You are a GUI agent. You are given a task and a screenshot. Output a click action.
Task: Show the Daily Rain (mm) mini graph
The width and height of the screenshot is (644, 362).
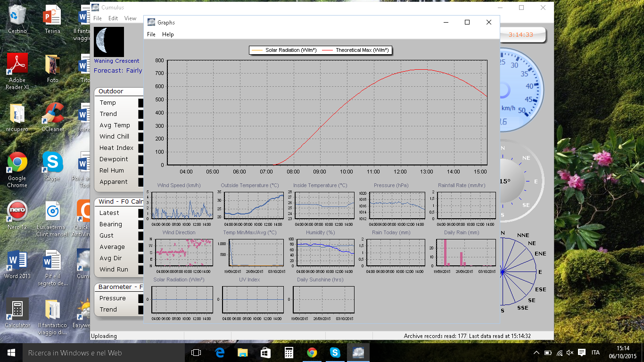[466, 253]
